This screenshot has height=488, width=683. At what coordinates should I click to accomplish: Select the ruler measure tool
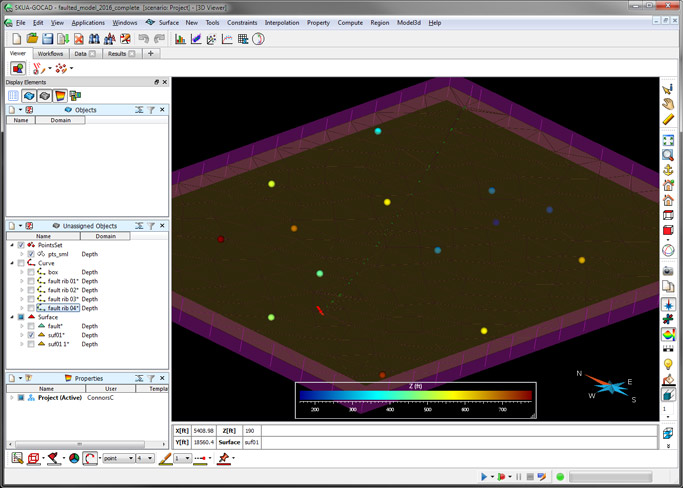(x=668, y=119)
